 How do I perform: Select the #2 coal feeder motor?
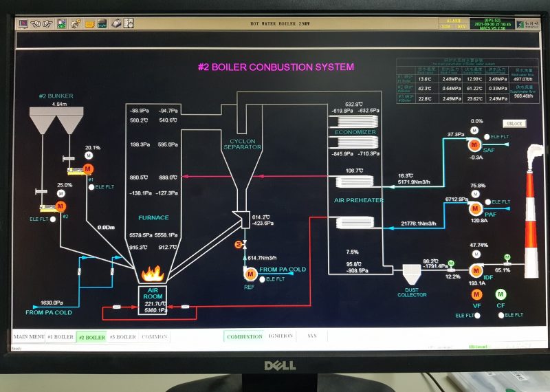(x=60, y=206)
